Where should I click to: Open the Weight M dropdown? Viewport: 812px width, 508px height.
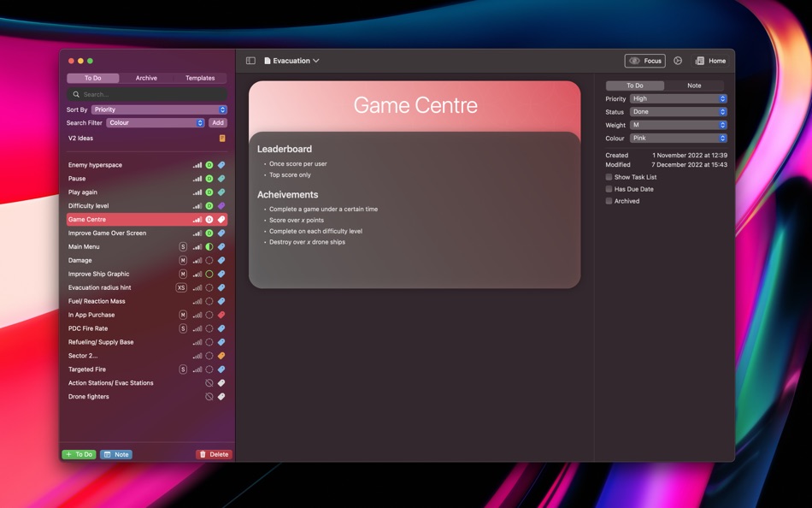click(679, 125)
